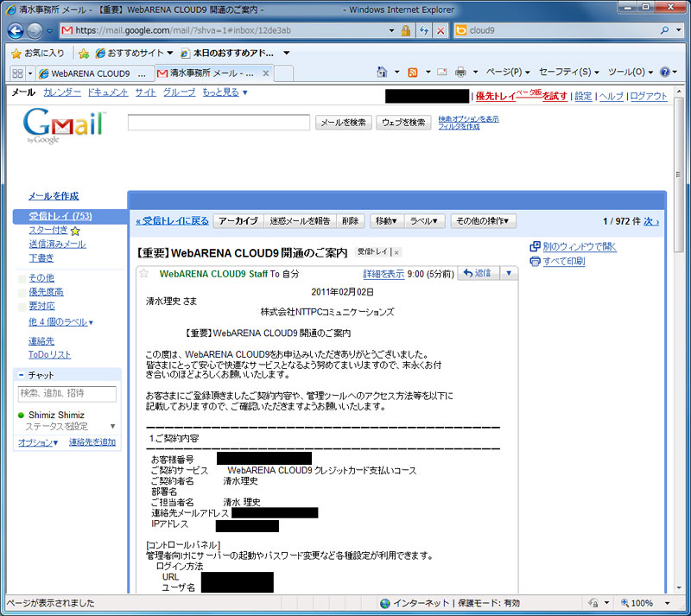Click the yellow star beside スター付き
Screen dimensions: 691x616
click(75, 231)
